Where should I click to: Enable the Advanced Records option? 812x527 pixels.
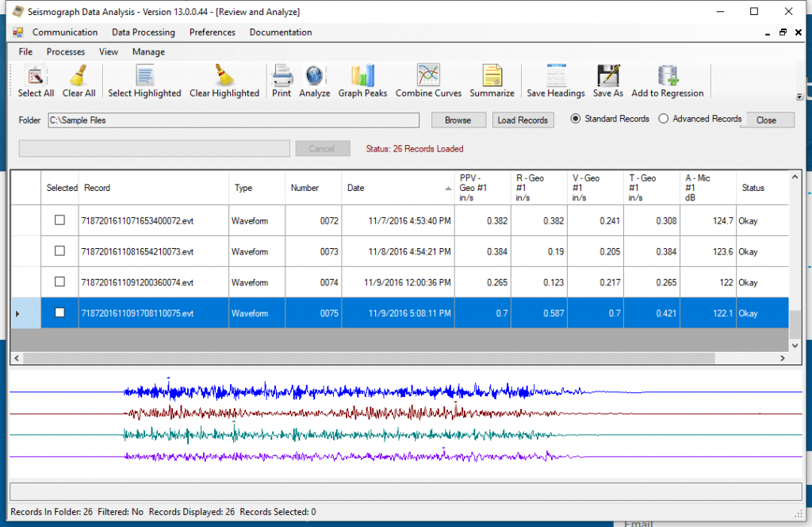click(664, 119)
